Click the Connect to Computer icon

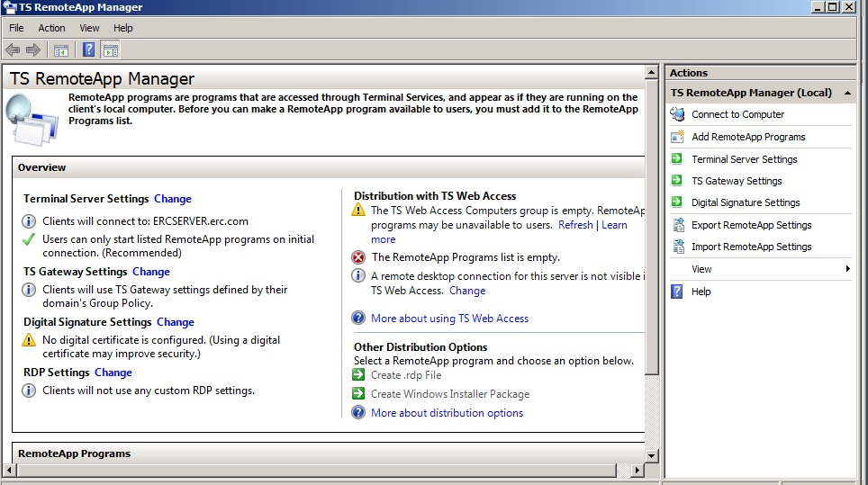(x=677, y=114)
